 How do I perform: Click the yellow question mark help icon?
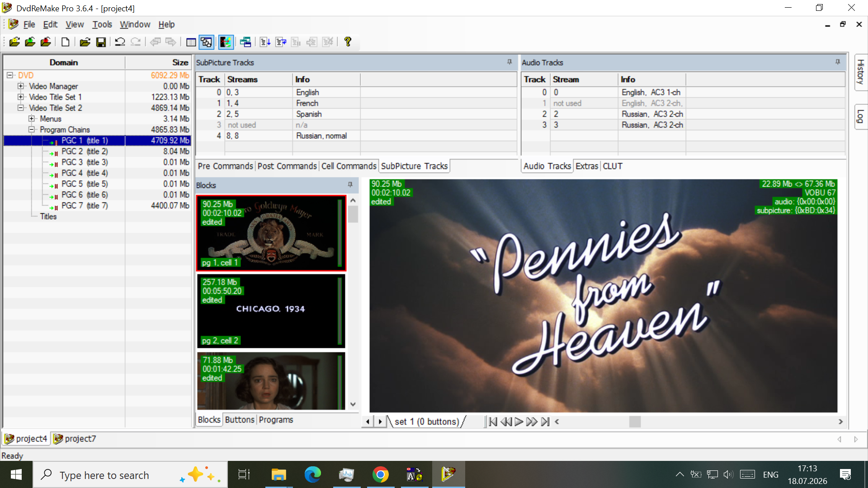pyautogui.click(x=348, y=42)
